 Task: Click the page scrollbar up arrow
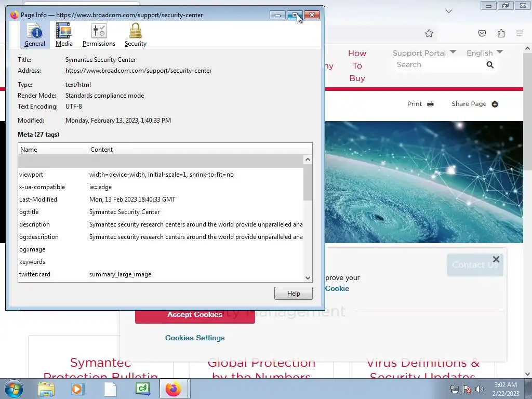click(x=528, y=48)
